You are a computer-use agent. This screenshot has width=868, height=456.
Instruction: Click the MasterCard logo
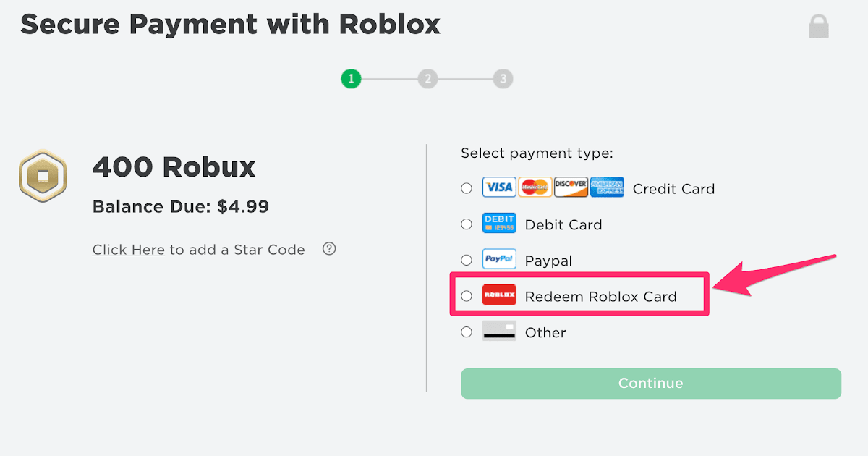click(535, 187)
